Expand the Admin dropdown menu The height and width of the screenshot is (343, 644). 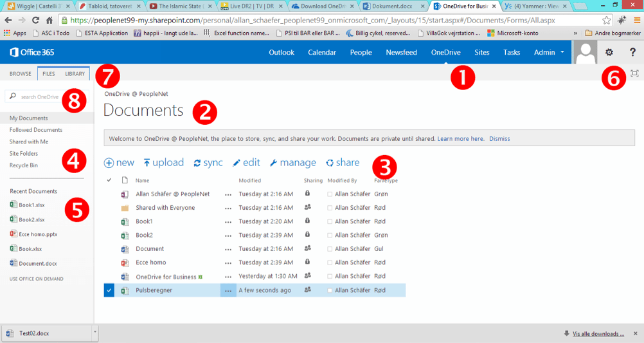(562, 52)
